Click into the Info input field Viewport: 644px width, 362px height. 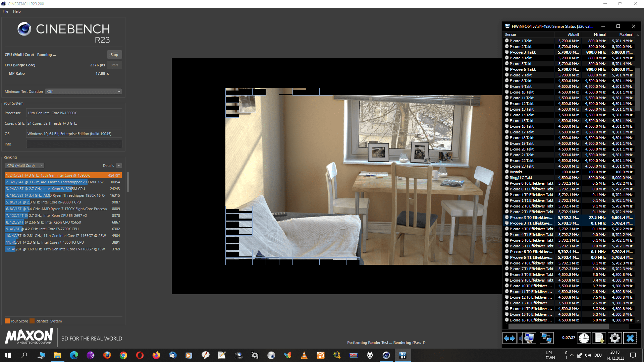coord(74,144)
